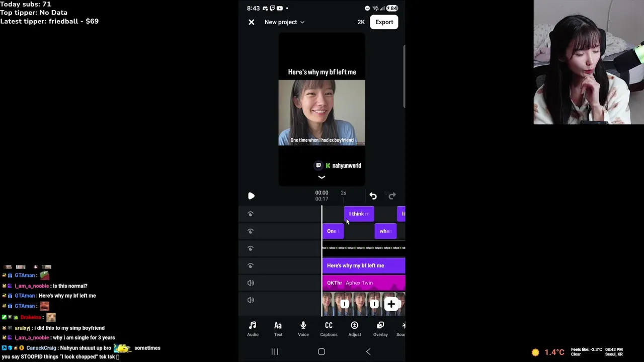Open the Overlay tool
The height and width of the screenshot is (362, 644).
(x=380, y=329)
